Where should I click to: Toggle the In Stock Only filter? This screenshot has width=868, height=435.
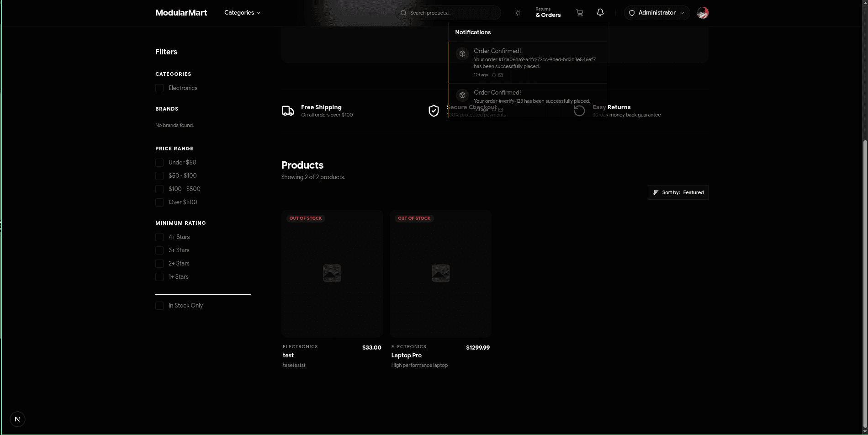tap(159, 306)
